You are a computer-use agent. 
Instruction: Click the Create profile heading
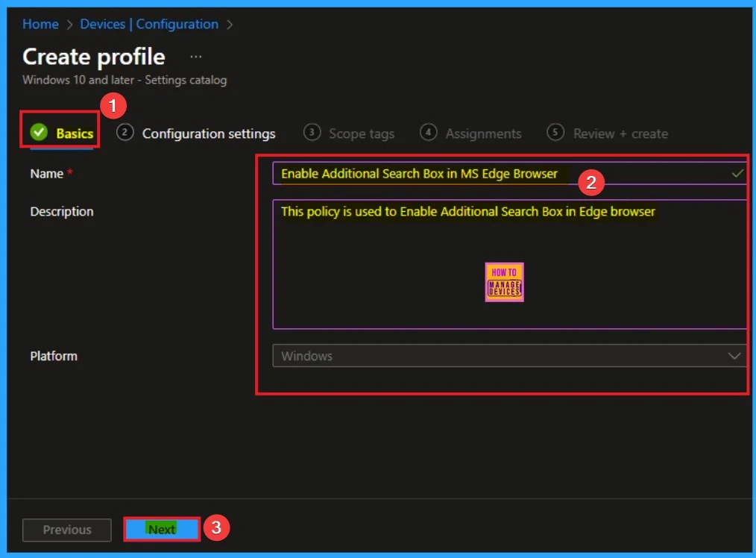94,57
